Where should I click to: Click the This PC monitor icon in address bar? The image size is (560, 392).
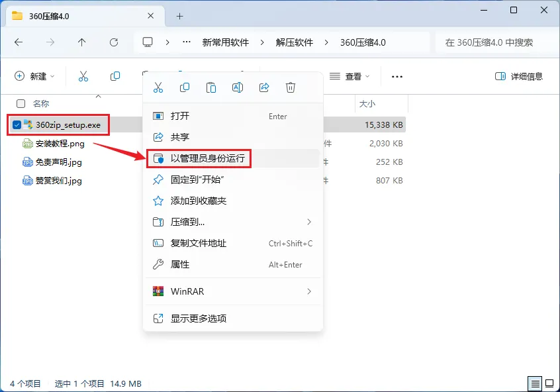tap(148, 42)
